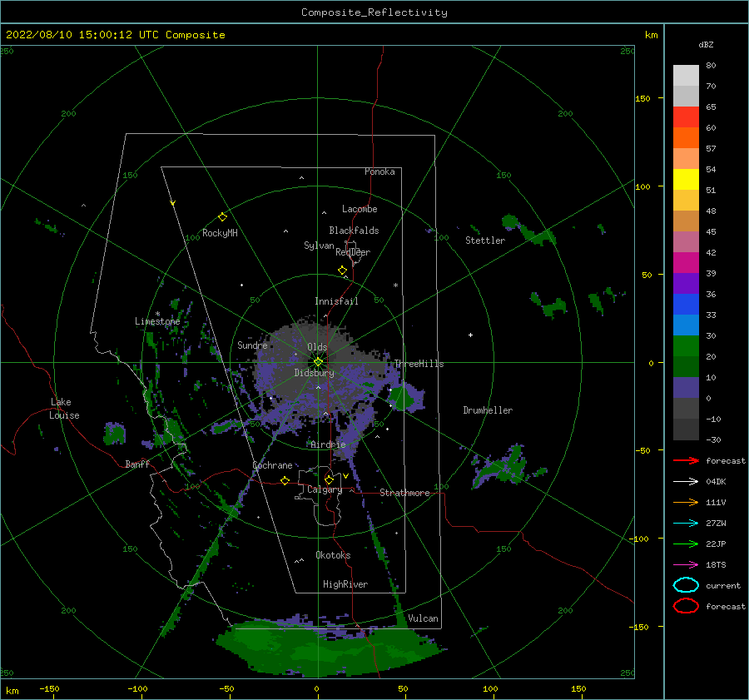
Task: Click the Strathmore city label
Action: click(404, 493)
